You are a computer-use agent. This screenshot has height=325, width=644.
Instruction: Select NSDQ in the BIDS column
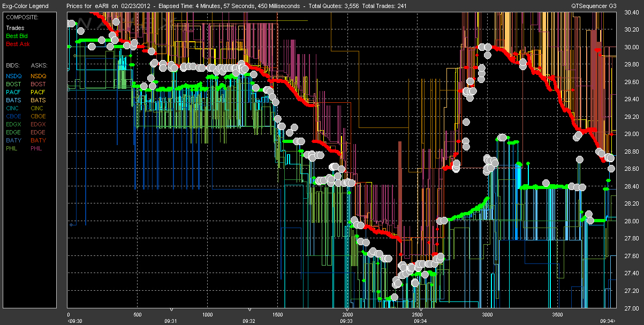pos(14,76)
